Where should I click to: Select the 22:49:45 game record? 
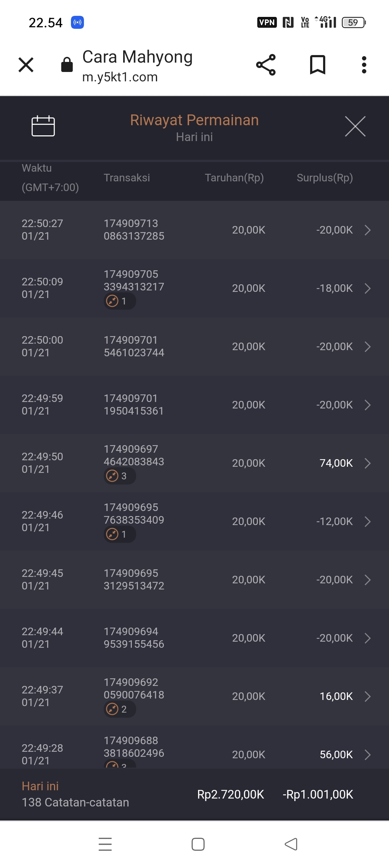tap(194, 580)
